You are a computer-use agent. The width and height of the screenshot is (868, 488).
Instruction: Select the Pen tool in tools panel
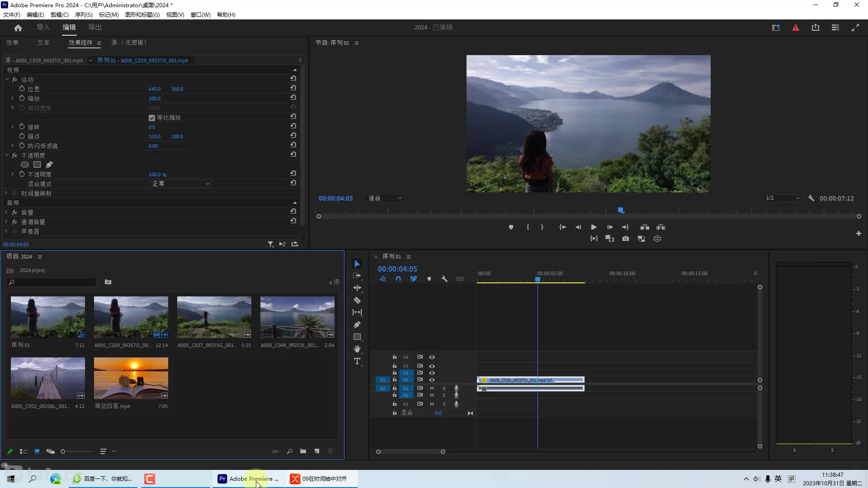(x=357, y=324)
